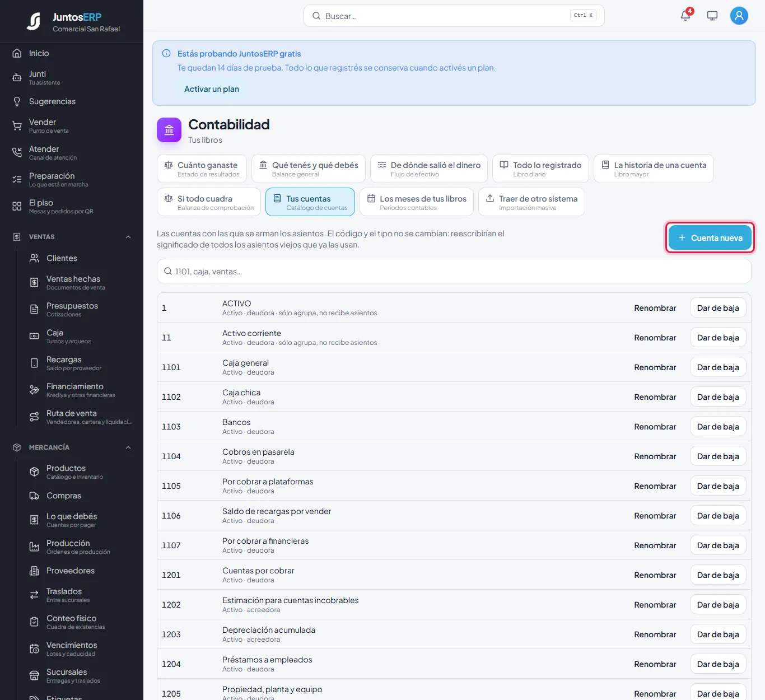Click Activar un plan button

coord(212,89)
